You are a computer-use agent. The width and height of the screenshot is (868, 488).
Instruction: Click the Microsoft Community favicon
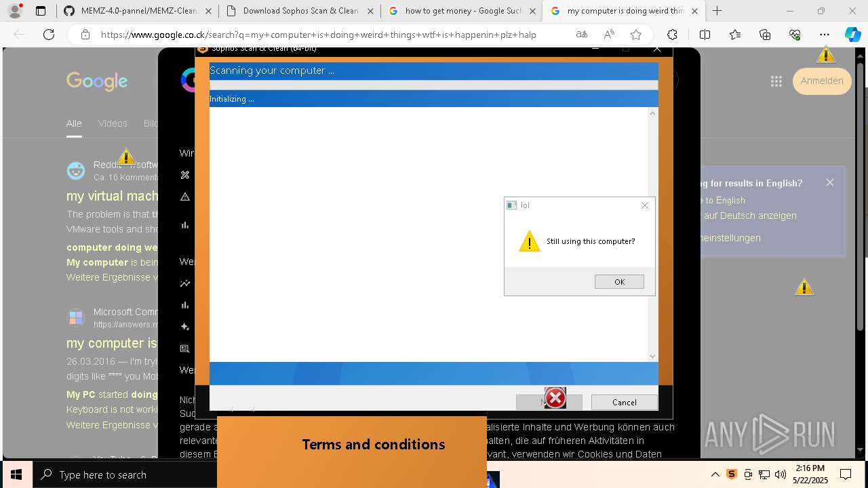[76, 317]
